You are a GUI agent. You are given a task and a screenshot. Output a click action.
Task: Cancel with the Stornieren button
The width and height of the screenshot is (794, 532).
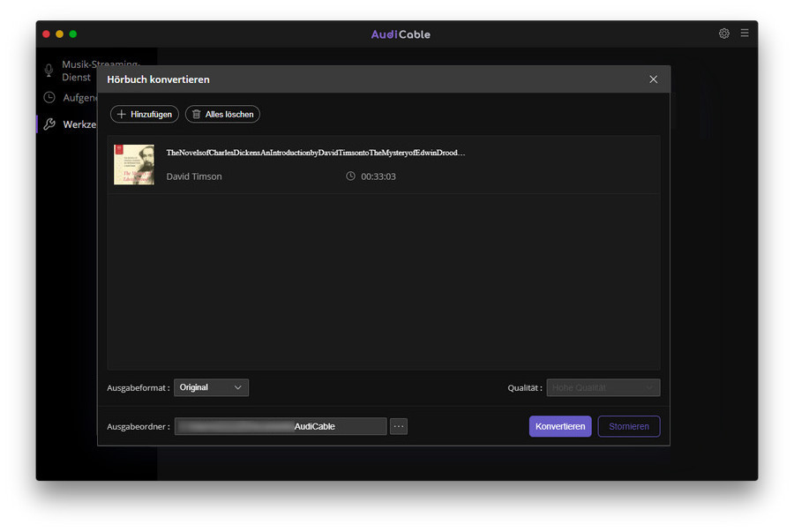(629, 426)
